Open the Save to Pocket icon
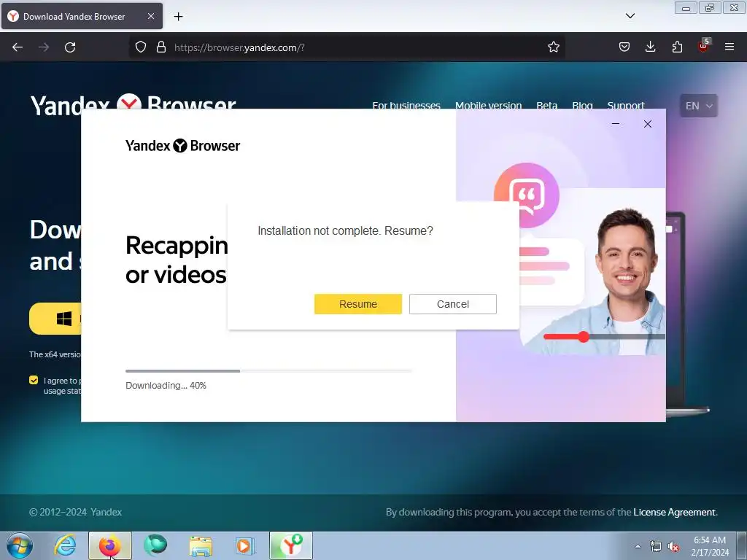The height and width of the screenshot is (560, 747). pyautogui.click(x=624, y=47)
